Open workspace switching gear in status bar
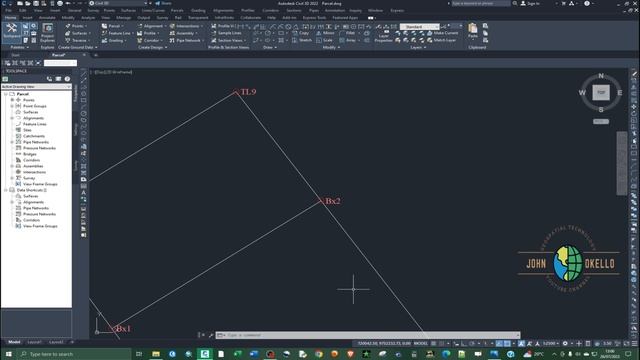Viewport: 640px width, 360px height. [x=565, y=344]
